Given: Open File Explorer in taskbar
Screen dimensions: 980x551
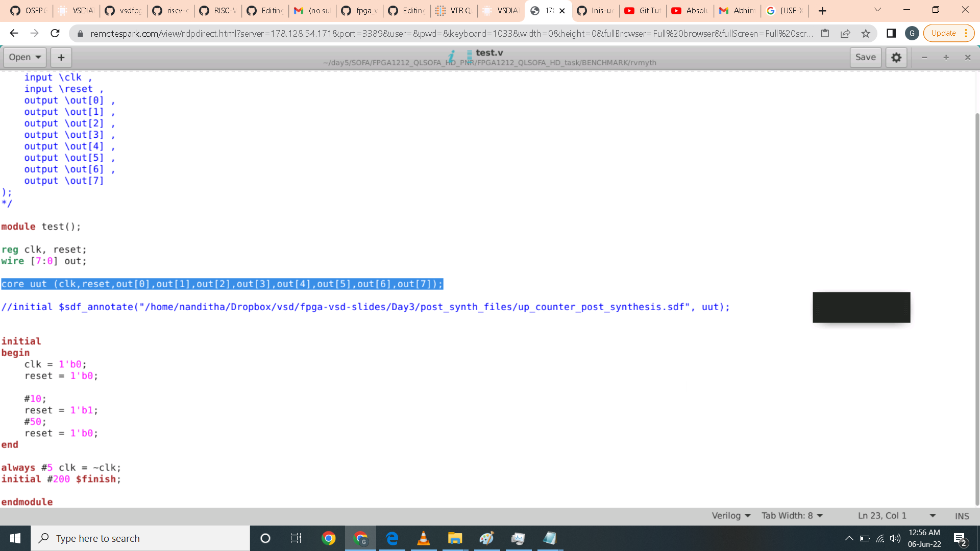Looking at the screenshot, I should pyautogui.click(x=455, y=538).
